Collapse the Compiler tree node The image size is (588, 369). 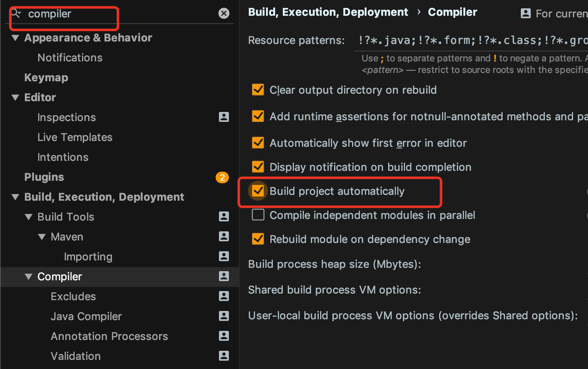pos(29,277)
